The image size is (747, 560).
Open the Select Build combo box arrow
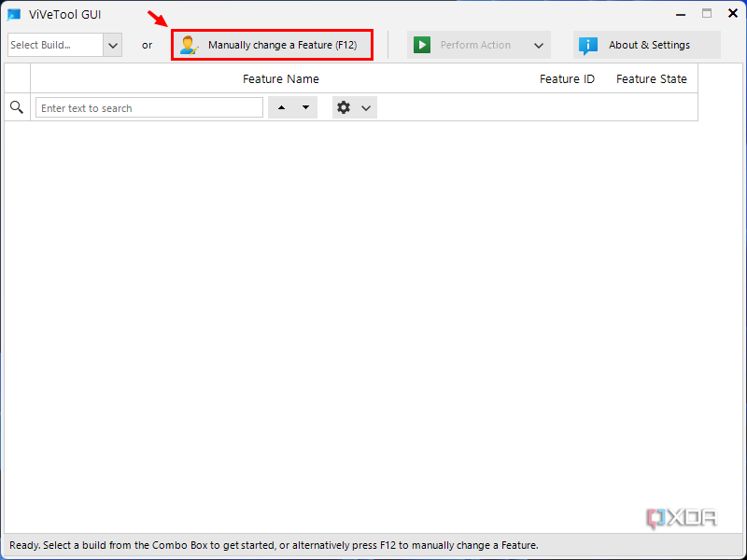(113, 45)
